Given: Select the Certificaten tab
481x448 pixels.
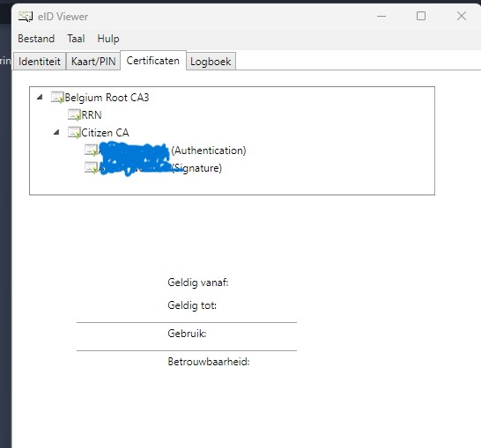Looking at the screenshot, I should coord(153,61).
